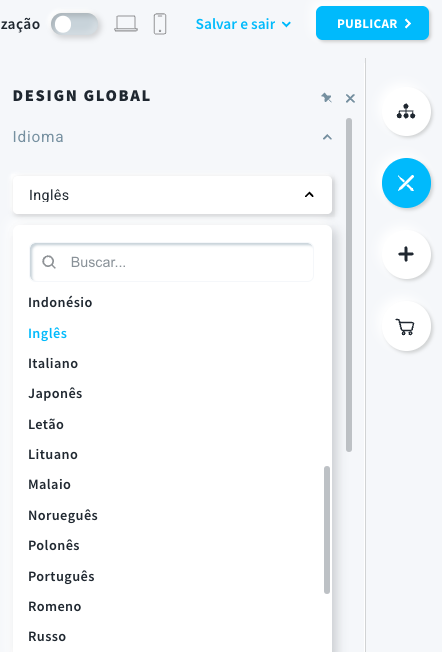Toggle the preview mode switch
The image size is (442, 652).
click(75, 24)
